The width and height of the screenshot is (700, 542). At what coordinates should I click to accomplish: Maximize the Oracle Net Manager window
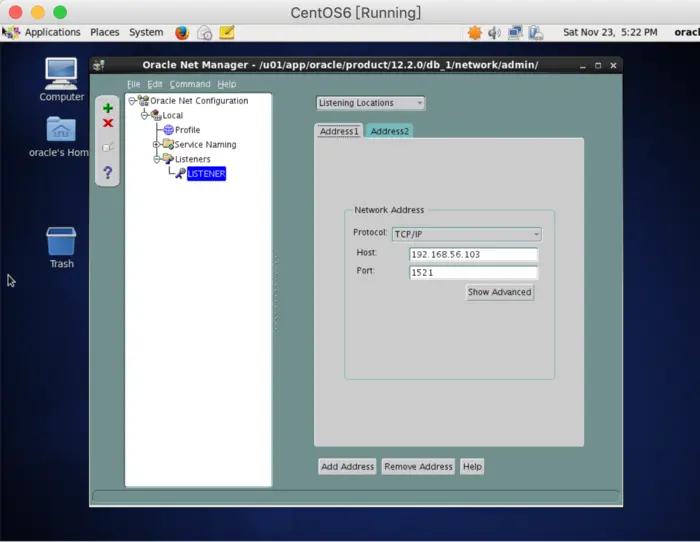598,66
